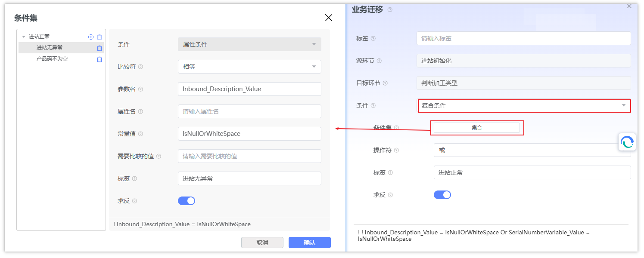Open the 集合 condition set button
The height and width of the screenshot is (258, 644).
(x=476, y=128)
